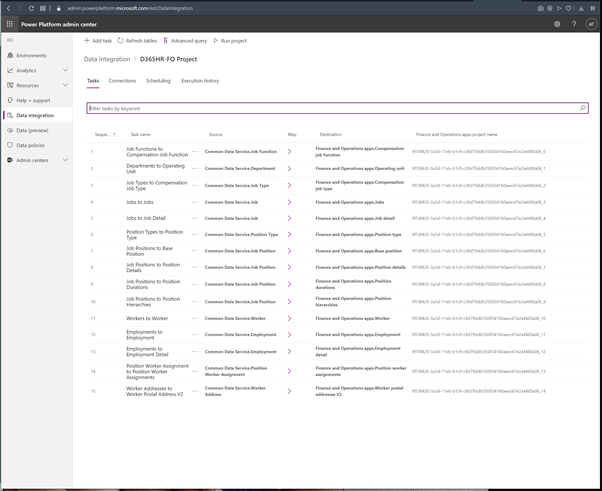Open the AT account avatar
The height and width of the screenshot is (491, 602).
click(591, 24)
